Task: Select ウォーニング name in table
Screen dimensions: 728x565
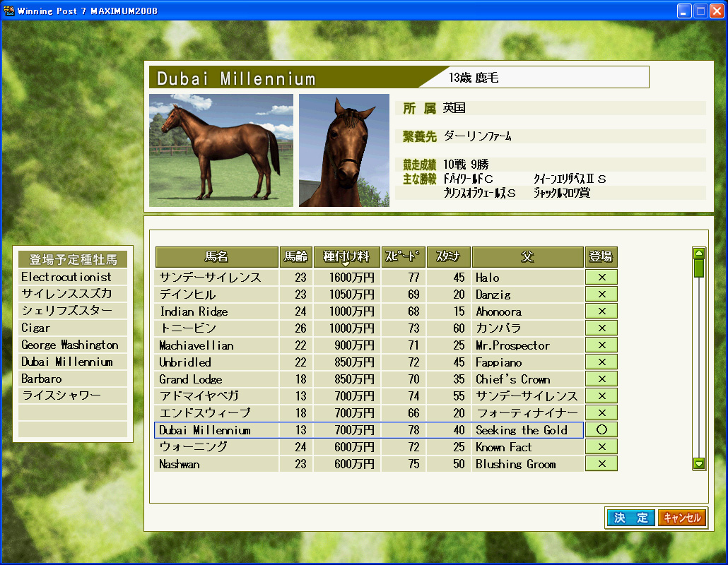Action: pos(216,447)
